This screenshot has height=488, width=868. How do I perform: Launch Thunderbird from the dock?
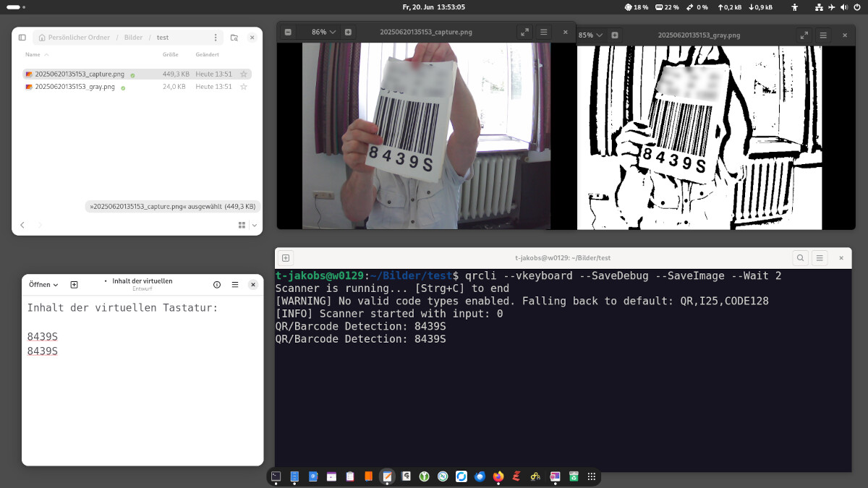click(x=480, y=476)
